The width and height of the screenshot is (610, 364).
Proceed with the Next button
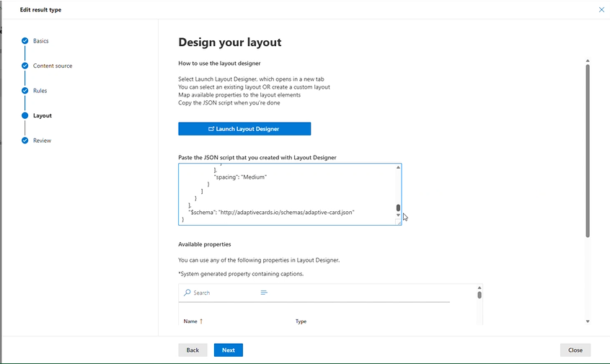click(x=229, y=350)
